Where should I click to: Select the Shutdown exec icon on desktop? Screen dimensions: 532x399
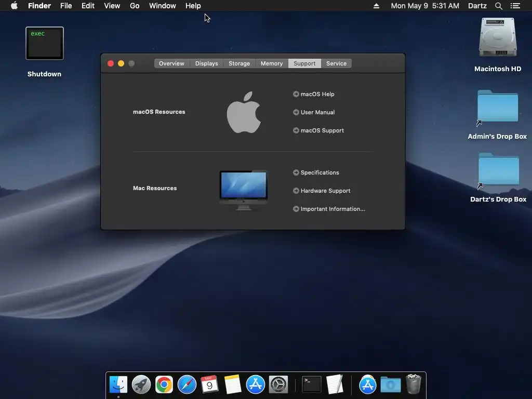click(45, 44)
